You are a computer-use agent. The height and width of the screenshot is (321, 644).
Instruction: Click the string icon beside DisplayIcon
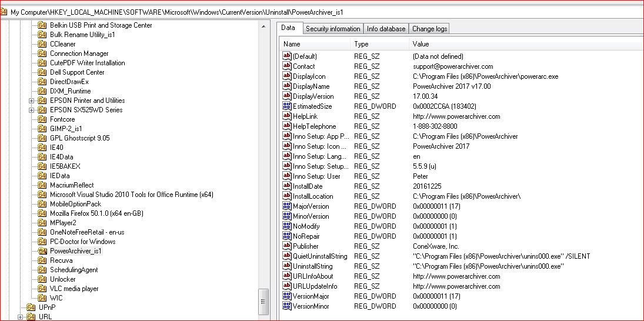pos(287,76)
